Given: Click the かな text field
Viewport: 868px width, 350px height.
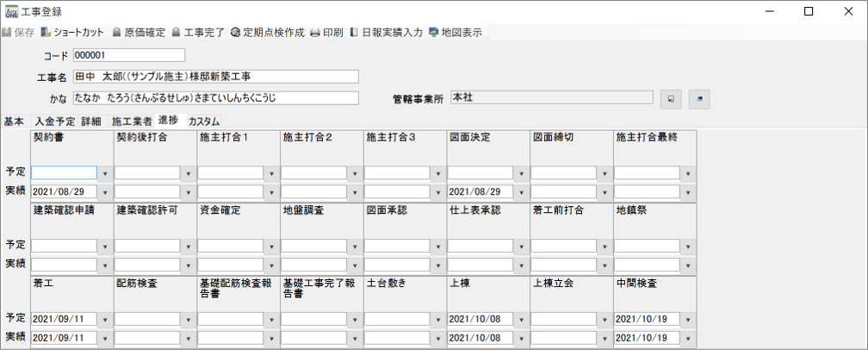Looking at the screenshot, I should click(216, 98).
